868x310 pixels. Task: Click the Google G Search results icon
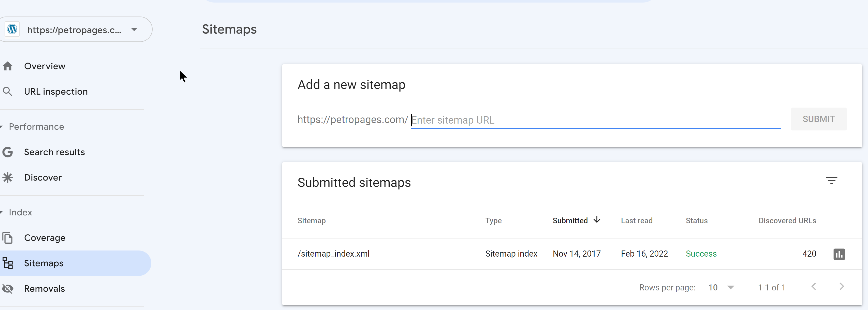(x=8, y=152)
